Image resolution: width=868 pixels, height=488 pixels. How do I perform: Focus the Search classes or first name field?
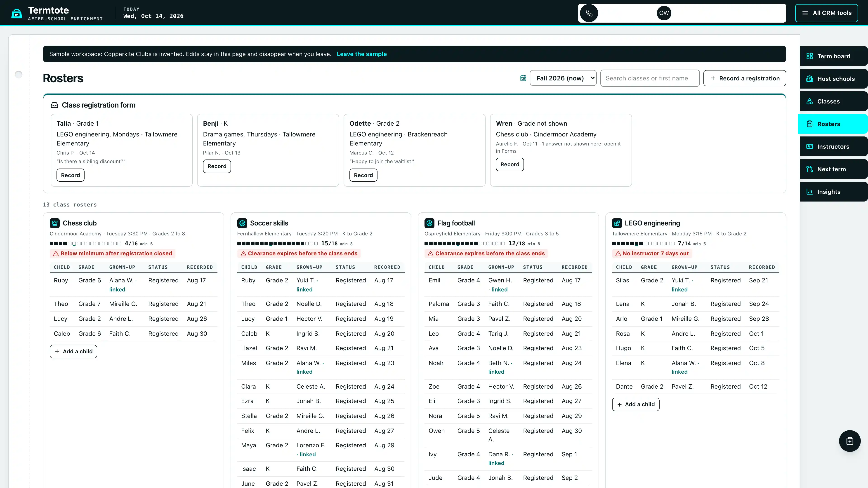pos(650,78)
